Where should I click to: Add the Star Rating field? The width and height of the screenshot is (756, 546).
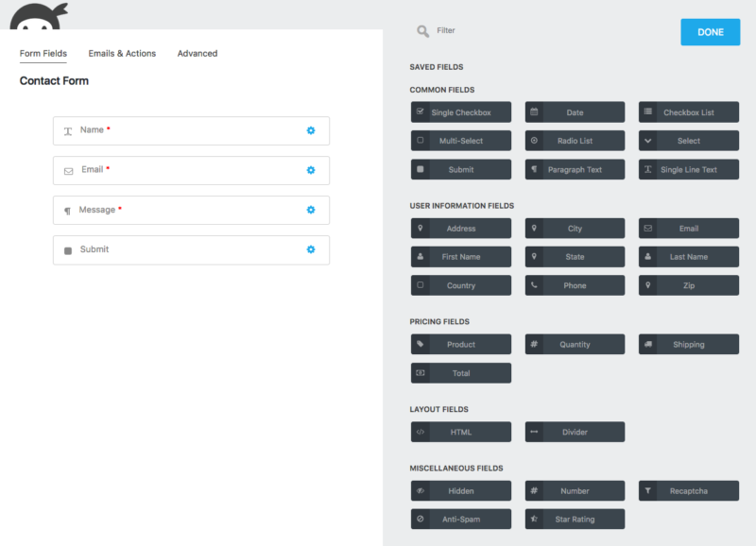pyautogui.click(x=575, y=519)
